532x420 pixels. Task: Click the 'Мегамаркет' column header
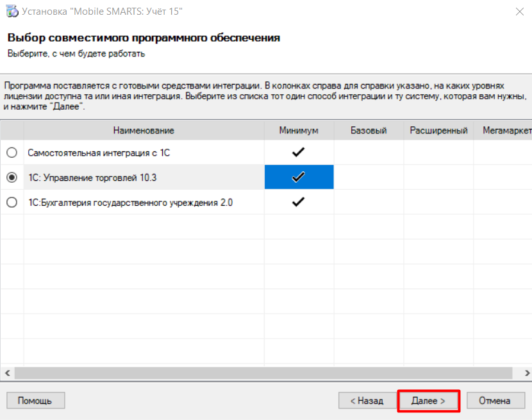coord(503,130)
